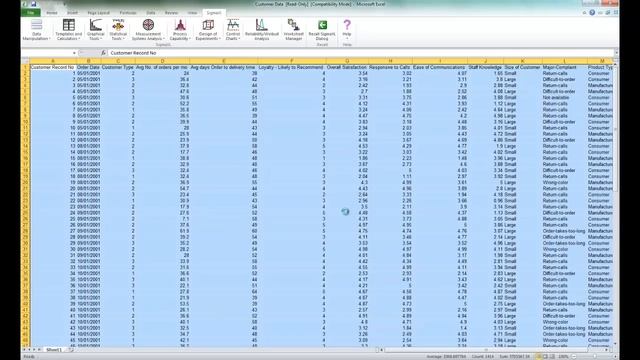Viewport: 640px width, 360px height.
Task: Launch the Worksheet Manager
Action: pyautogui.click(x=293, y=30)
